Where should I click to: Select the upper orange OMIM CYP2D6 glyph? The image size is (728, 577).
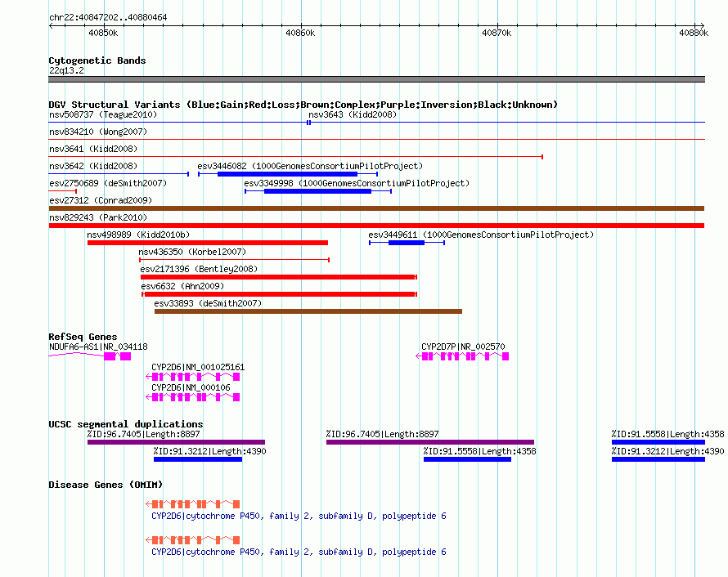tap(193, 504)
